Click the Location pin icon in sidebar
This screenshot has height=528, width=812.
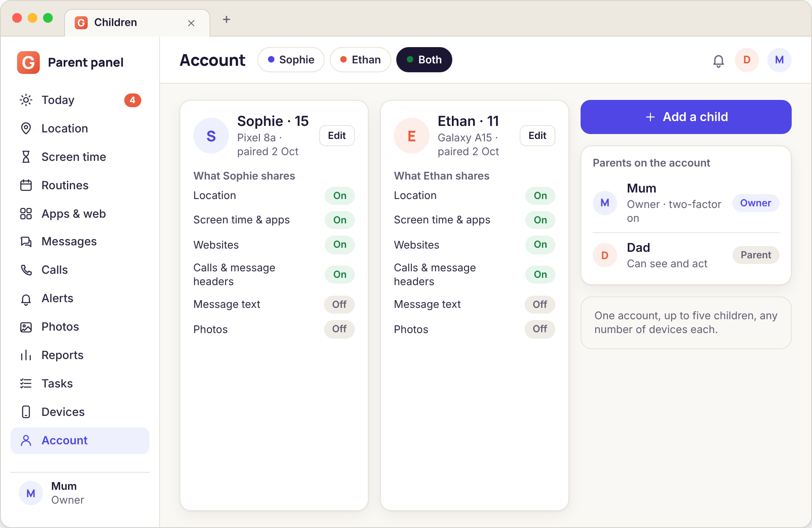click(x=26, y=128)
